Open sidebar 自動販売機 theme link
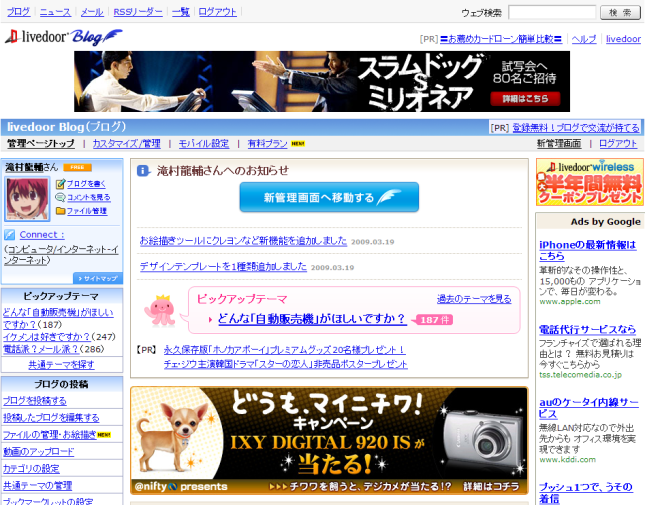Viewport: 645px width, 505px height. click(x=58, y=318)
